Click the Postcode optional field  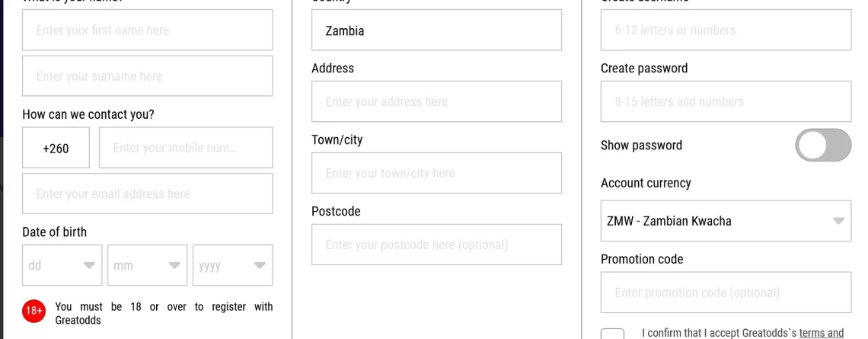tap(436, 245)
